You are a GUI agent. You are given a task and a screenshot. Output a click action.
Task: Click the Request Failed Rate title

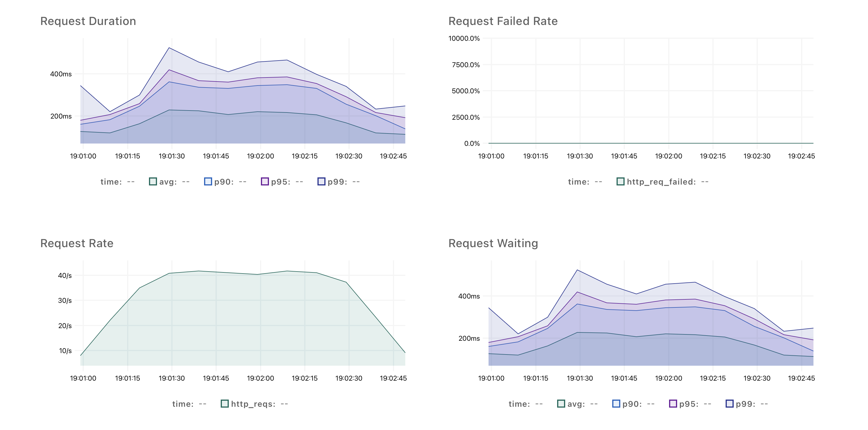coord(503,21)
